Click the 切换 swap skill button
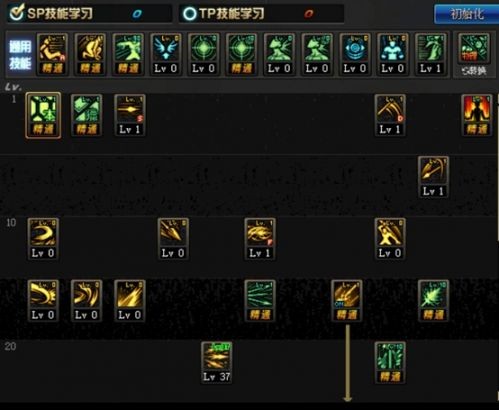Viewport: 499px width, 410px height. pyautogui.click(x=474, y=55)
